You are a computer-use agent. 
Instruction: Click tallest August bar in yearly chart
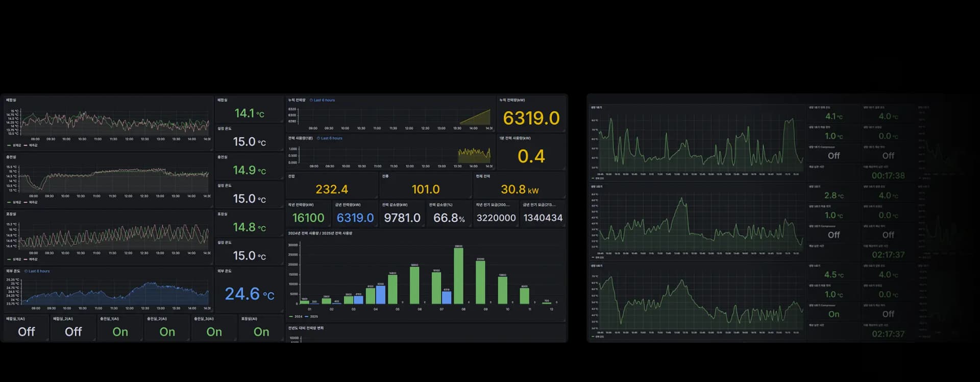pos(458,276)
